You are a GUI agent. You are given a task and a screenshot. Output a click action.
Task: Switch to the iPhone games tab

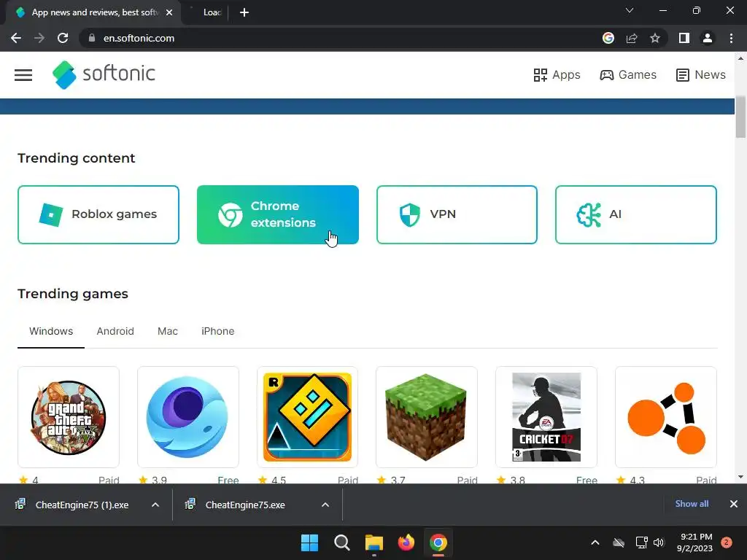click(217, 332)
